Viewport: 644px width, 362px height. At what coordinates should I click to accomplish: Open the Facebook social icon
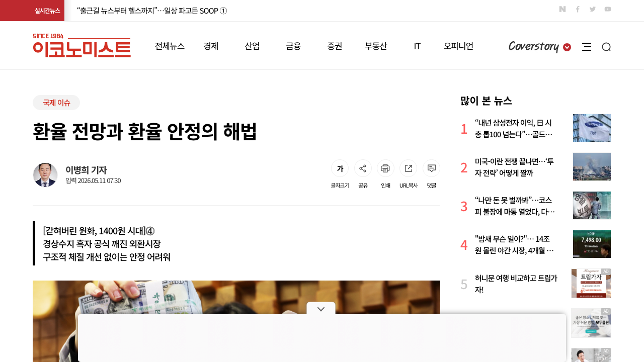tap(578, 9)
